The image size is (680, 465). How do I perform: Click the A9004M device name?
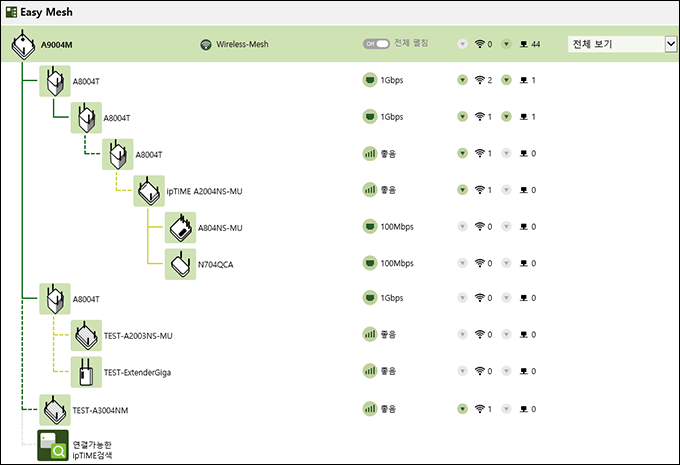(56, 45)
